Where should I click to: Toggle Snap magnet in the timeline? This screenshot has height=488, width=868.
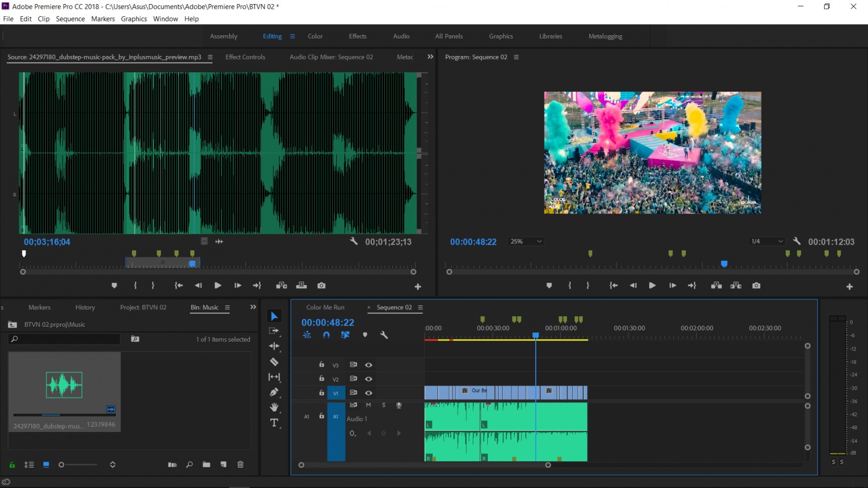click(326, 335)
